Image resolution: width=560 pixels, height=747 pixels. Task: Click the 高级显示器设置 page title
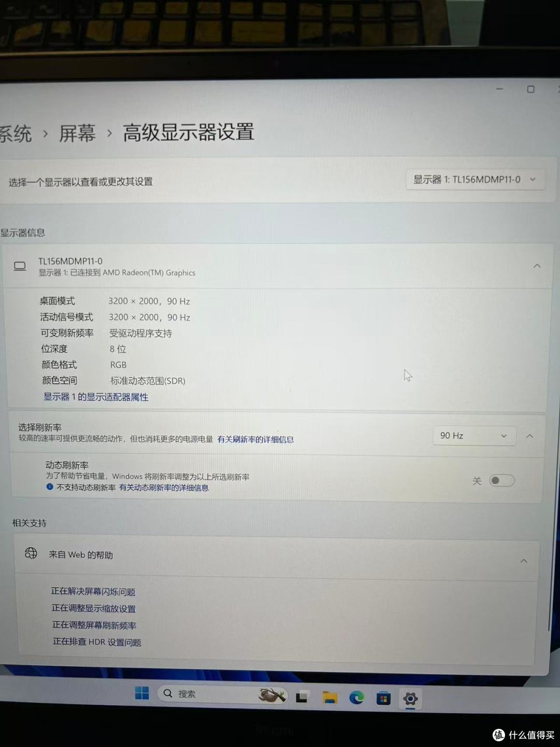pyautogui.click(x=189, y=132)
